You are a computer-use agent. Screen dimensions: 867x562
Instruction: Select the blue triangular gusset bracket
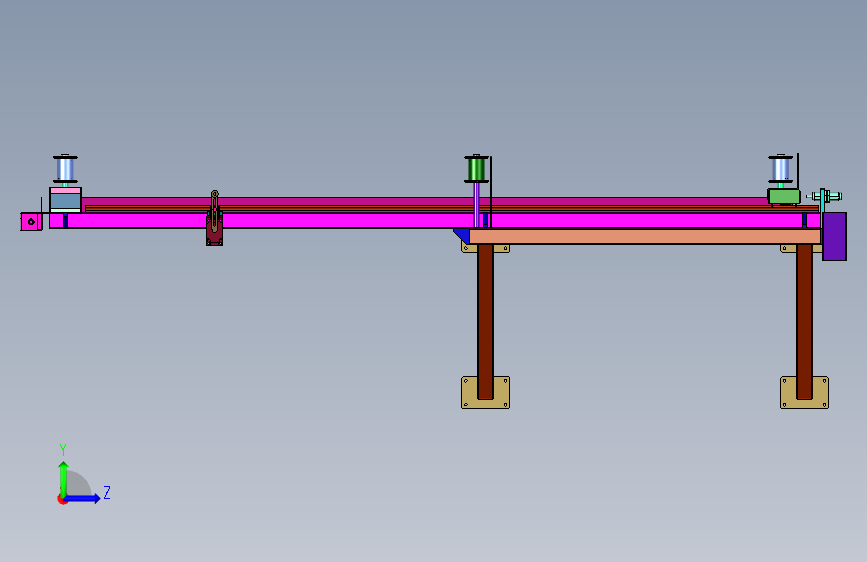pos(463,235)
